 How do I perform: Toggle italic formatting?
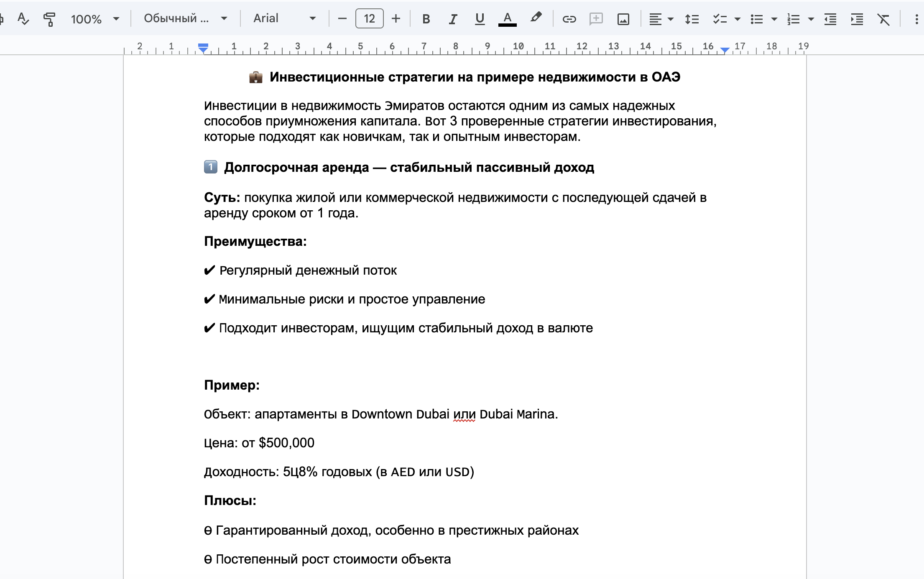(453, 19)
